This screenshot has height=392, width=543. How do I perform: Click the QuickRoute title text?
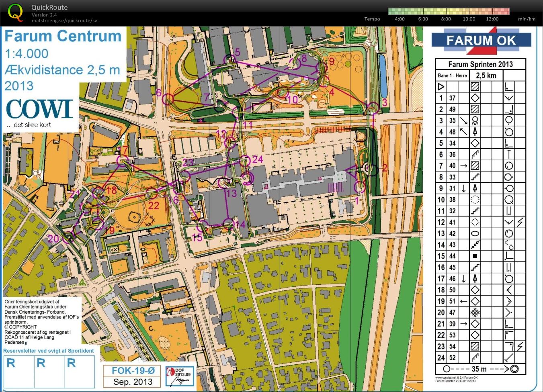click(x=49, y=7)
